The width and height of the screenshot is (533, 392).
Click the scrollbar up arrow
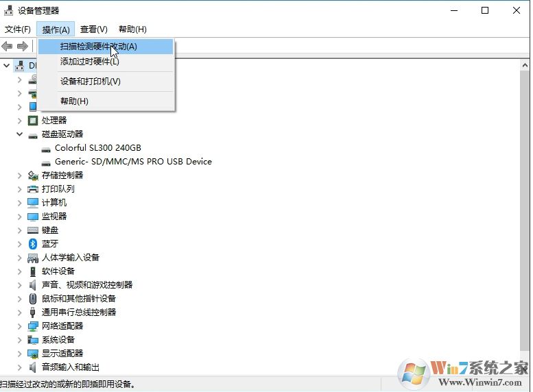click(525, 65)
